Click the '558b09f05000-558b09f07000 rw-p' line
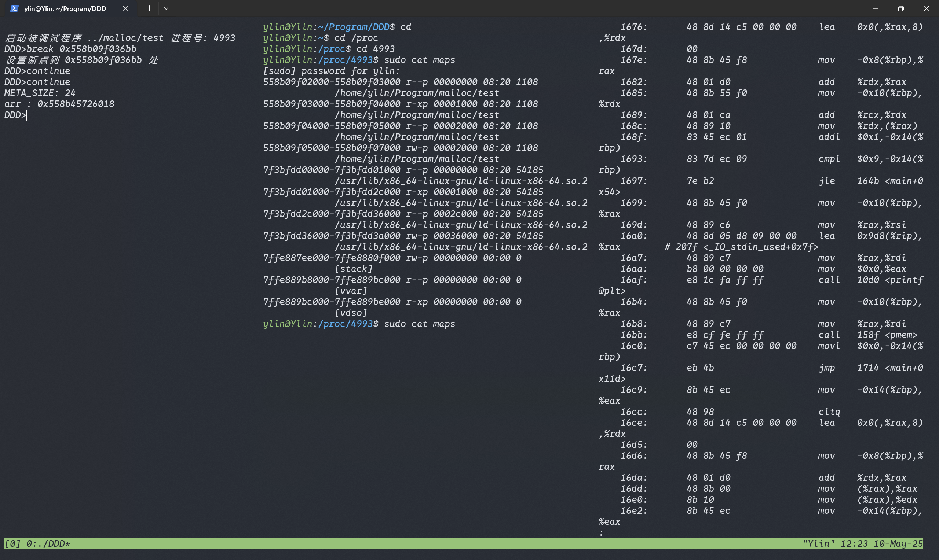The image size is (939, 560). [x=400, y=148]
